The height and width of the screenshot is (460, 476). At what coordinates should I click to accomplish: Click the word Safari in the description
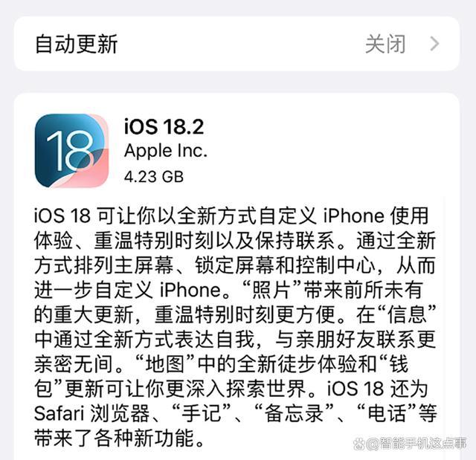click(x=59, y=413)
